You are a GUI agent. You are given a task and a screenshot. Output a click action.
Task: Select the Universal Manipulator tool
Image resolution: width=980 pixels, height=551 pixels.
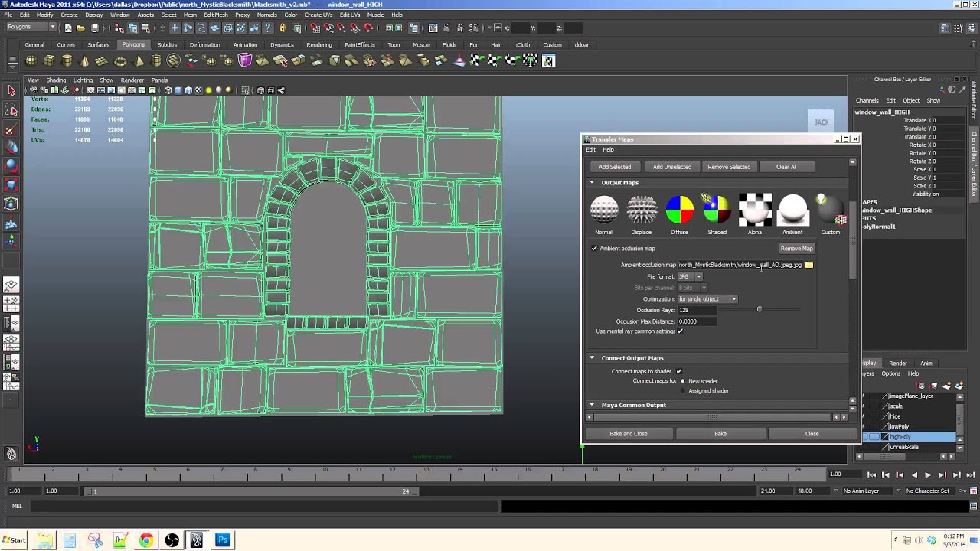pyautogui.click(x=11, y=204)
